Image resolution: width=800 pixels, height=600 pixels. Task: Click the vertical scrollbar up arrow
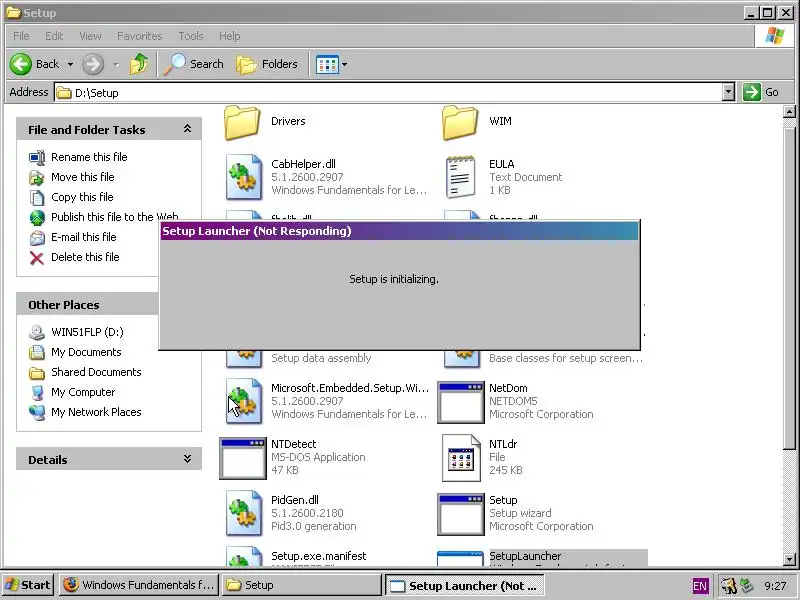click(x=789, y=112)
